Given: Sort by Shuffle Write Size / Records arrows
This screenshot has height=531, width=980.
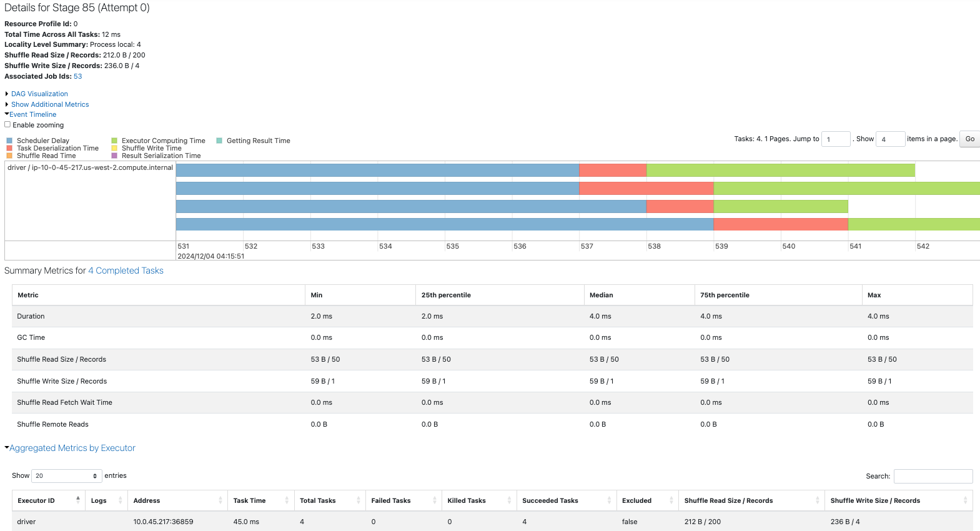Looking at the screenshot, I should point(966,500).
